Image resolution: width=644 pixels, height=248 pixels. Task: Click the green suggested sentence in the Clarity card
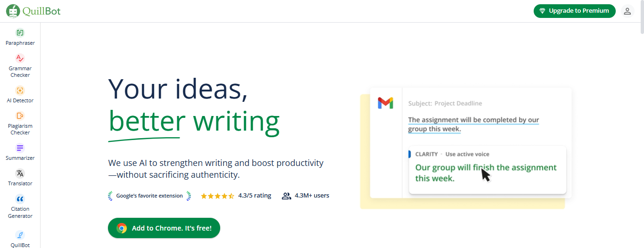pyautogui.click(x=486, y=173)
